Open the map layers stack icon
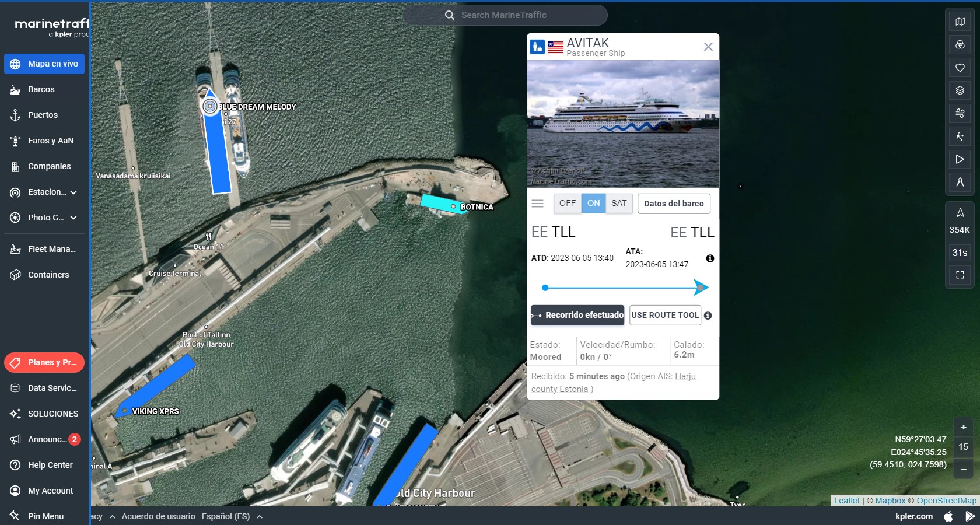Image resolution: width=980 pixels, height=525 pixels. pos(960,90)
